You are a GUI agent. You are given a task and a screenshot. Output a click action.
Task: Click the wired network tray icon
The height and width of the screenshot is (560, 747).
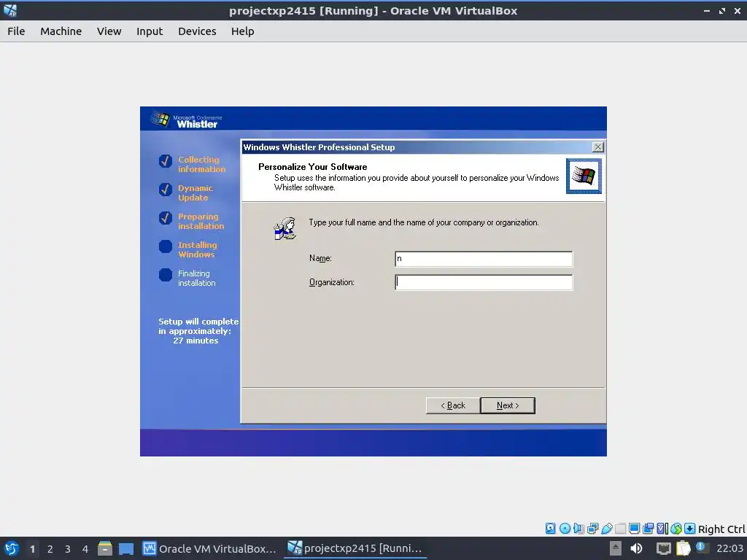pyautogui.click(x=663, y=548)
